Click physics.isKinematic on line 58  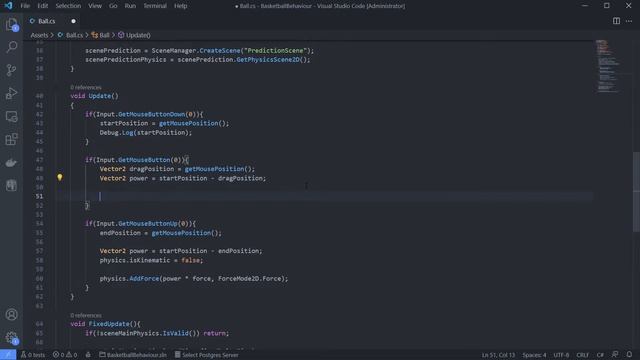135,260
